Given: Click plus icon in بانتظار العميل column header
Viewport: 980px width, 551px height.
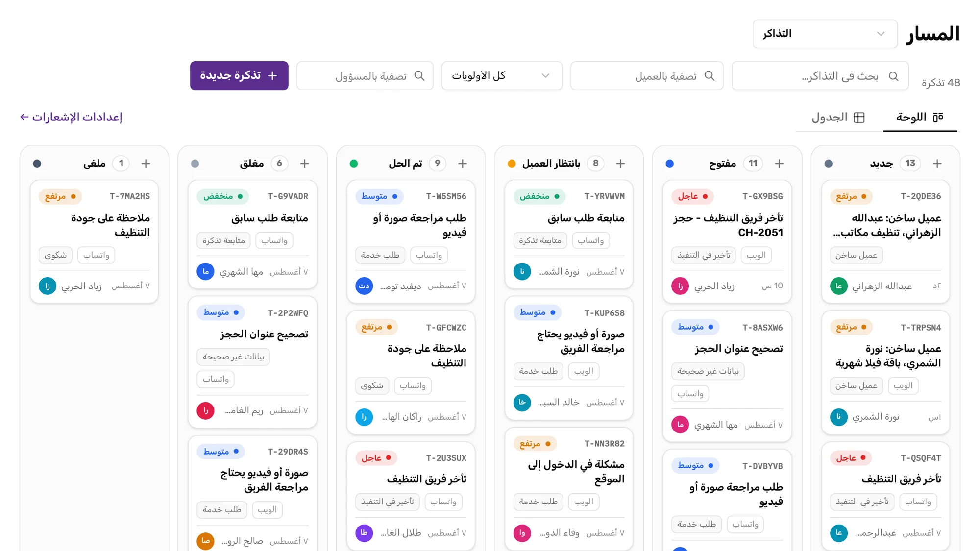Looking at the screenshot, I should click(x=620, y=164).
